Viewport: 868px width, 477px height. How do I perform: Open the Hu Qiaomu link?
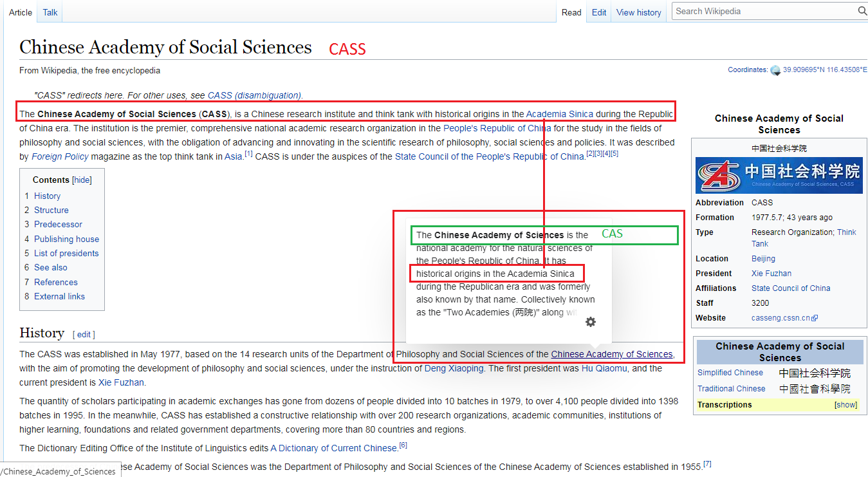coord(605,368)
